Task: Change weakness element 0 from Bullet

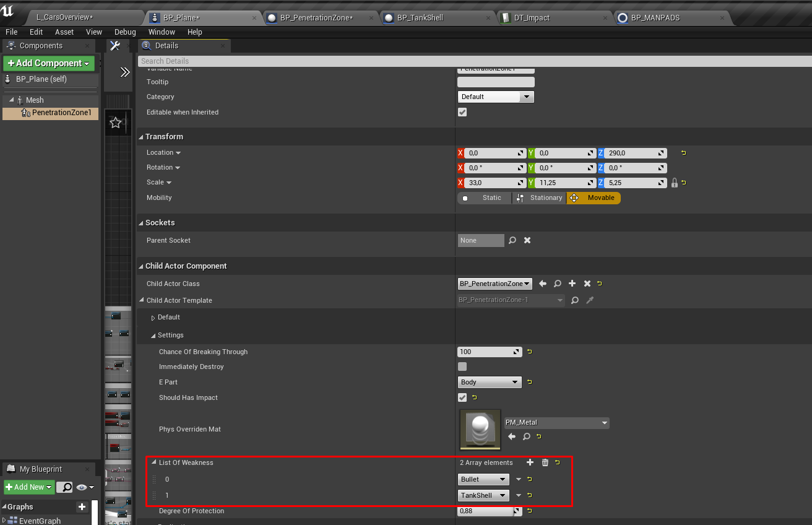Action: click(x=484, y=479)
